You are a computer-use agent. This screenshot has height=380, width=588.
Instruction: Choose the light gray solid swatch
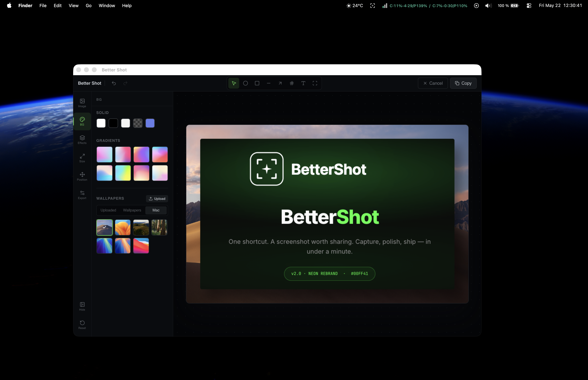(x=125, y=123)
